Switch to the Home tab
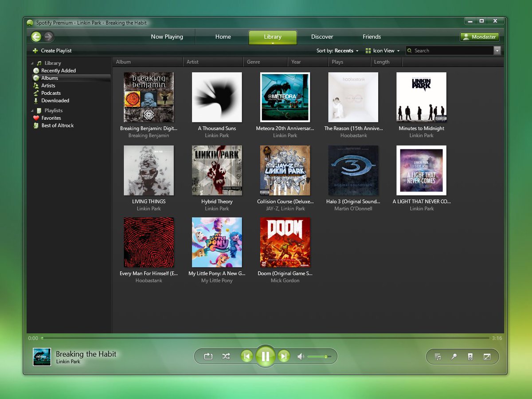 click(223, 37)
